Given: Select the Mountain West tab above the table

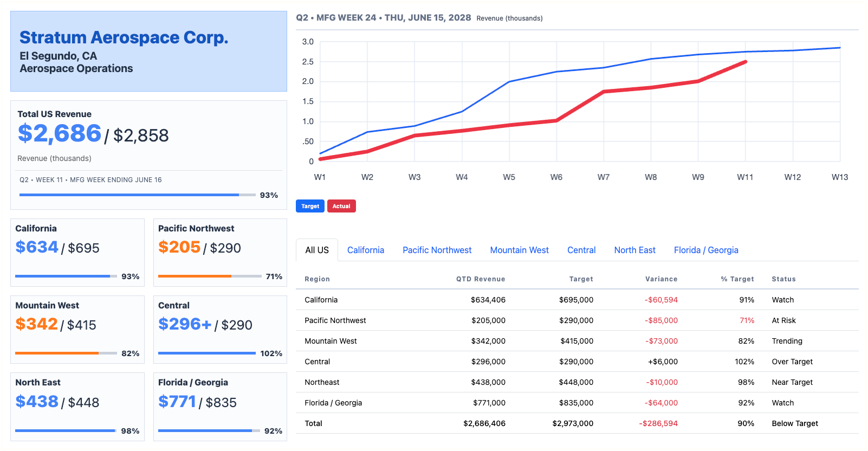Looking at the screenshot, I should coord(520,250).
